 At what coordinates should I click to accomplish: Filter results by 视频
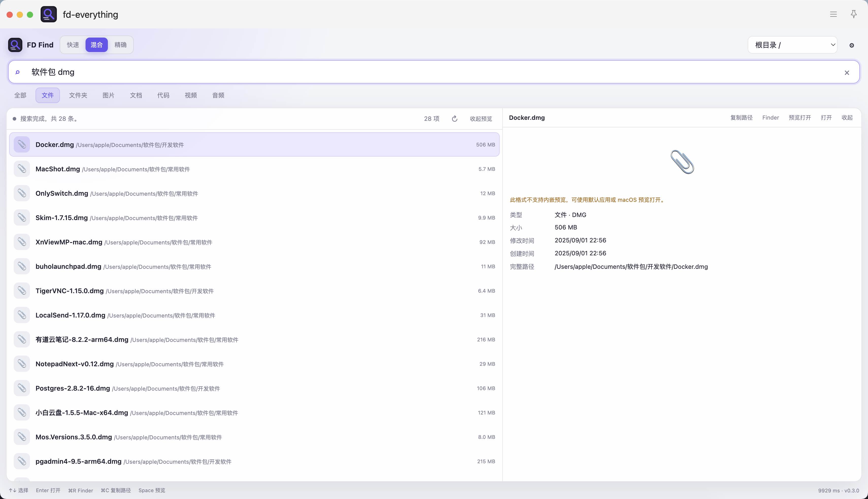pos(191,95)
